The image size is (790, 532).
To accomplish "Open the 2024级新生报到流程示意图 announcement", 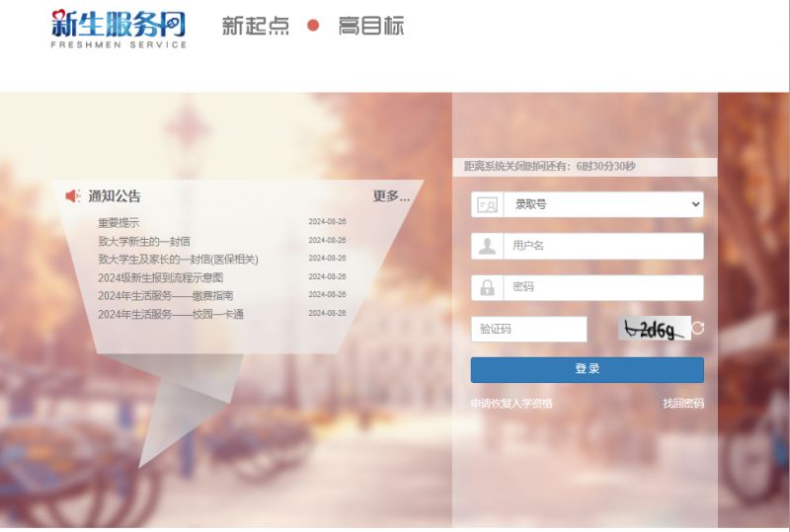I will click(160, 277).
